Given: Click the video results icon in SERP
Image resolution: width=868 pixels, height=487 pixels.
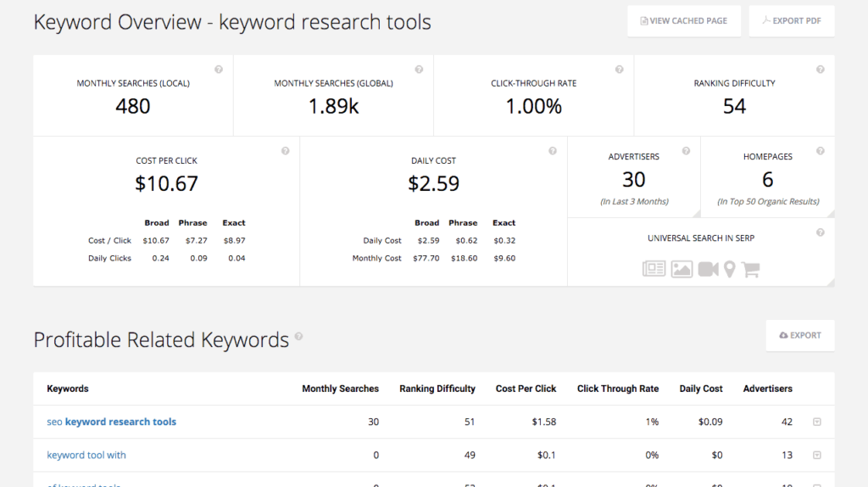Looking at the screenshot, I should pos(708,269).
